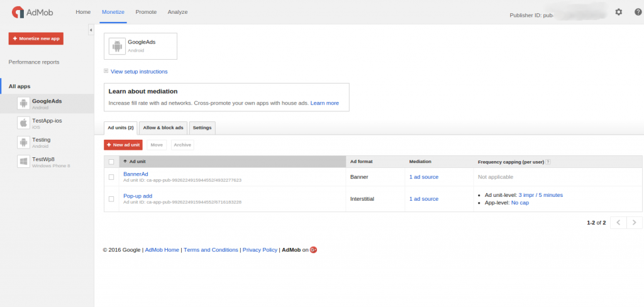Select All apps in sidebar

[x=19, y=86]
